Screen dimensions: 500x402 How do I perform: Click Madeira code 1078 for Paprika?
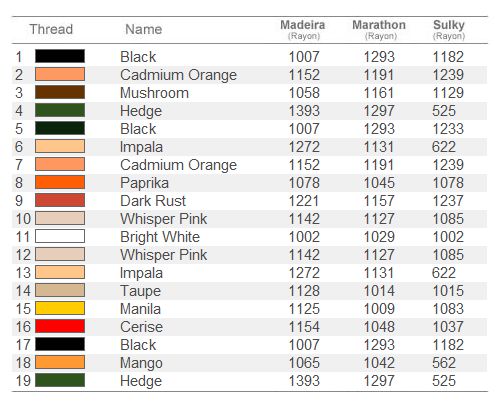(x=304, y=183)
